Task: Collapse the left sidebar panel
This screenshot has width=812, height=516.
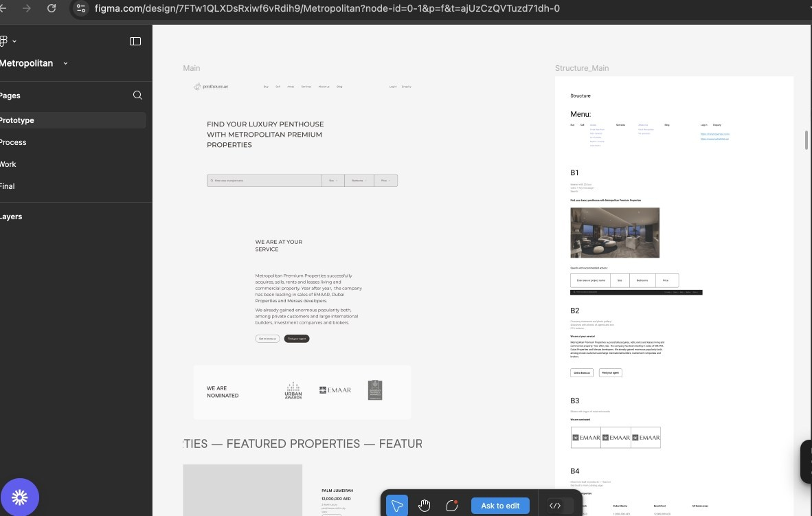Action: (x=135, y=41)
